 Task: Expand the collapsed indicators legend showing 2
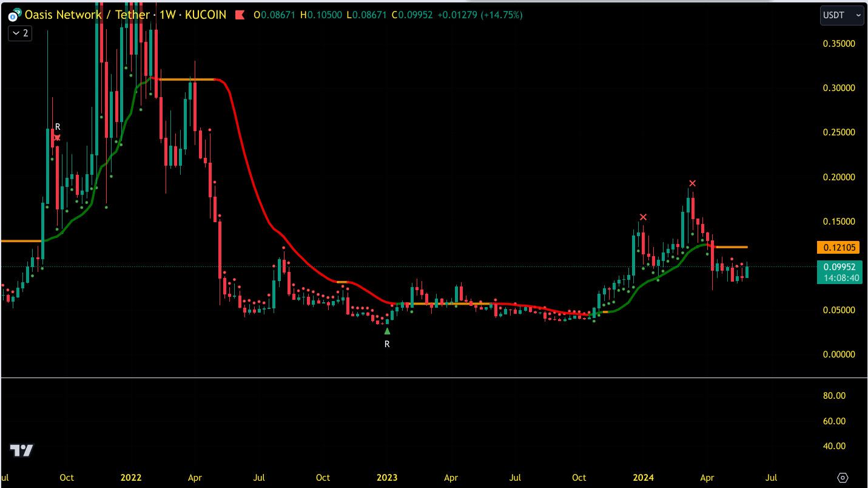(20, 33)
